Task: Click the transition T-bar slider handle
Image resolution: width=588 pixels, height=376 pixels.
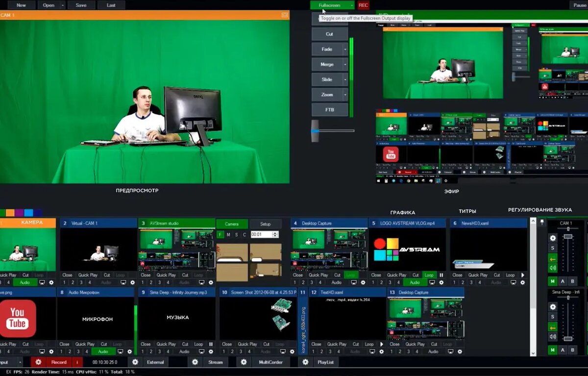Action: tap(315, 131)
